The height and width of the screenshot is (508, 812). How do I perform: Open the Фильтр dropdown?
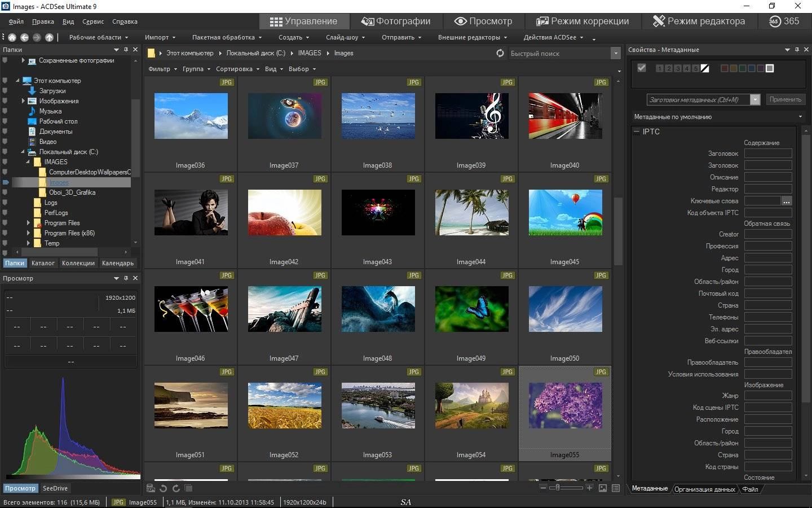pyautogui.click(x=162, y=69)
